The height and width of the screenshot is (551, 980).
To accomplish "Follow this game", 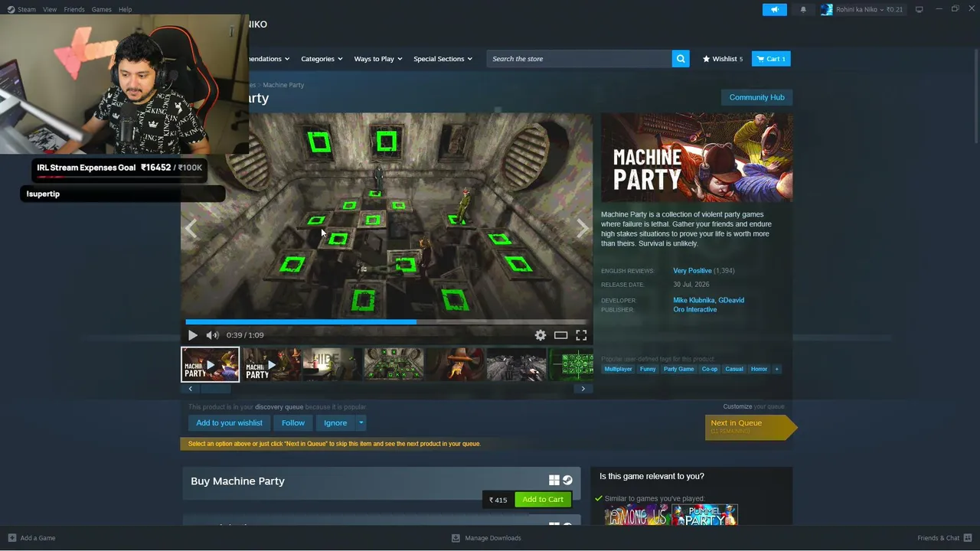I will click(292, 422).
